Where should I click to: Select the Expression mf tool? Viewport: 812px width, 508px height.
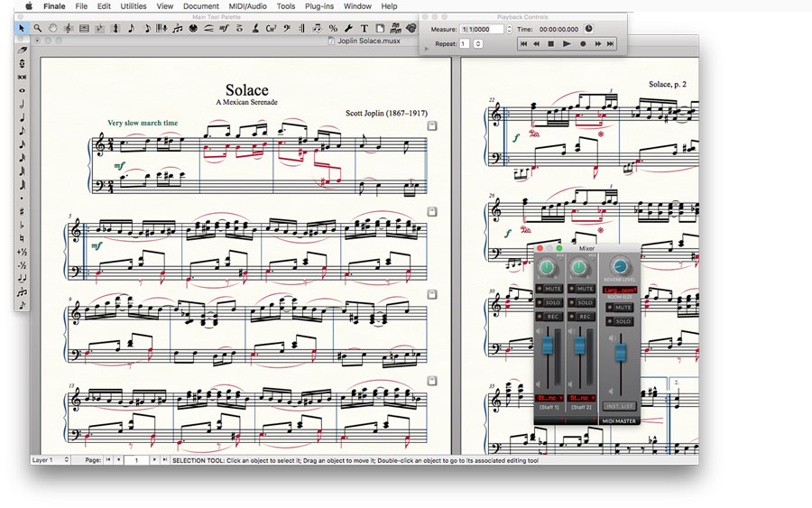coord(224,28)
